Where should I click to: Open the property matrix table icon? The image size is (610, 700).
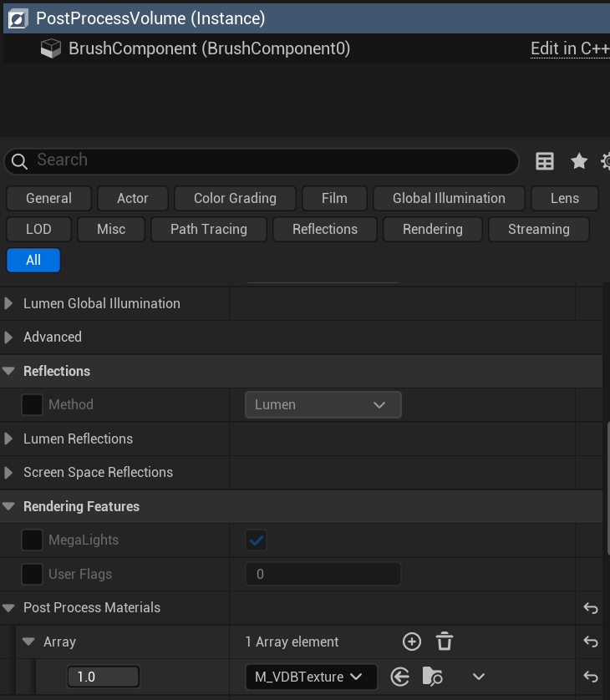545,161
